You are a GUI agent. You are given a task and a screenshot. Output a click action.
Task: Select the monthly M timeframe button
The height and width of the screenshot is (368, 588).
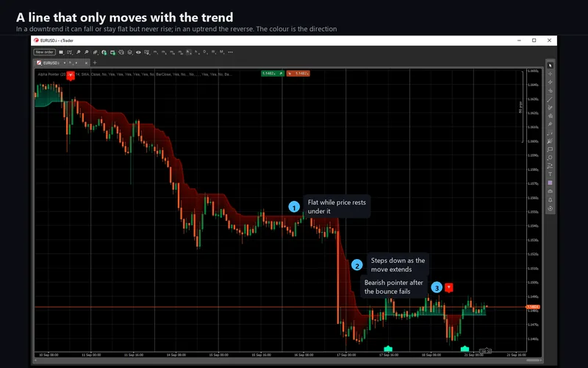(x=222, y=52)
